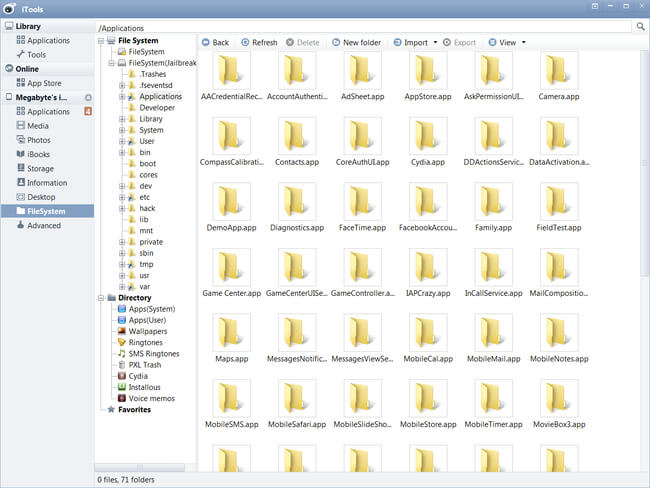
Task: Select the Apps(User) directory entry
Action: click(x=142, y=320)
